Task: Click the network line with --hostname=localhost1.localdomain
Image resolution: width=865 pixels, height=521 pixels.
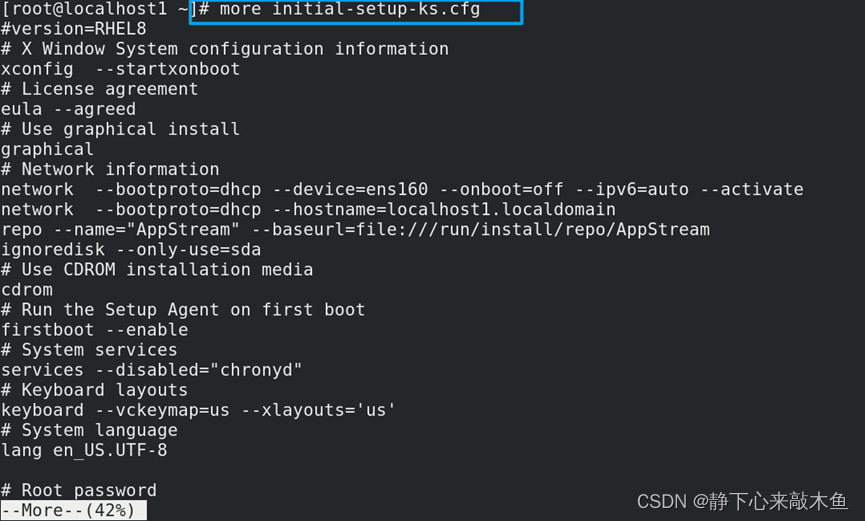Action: 308,209
